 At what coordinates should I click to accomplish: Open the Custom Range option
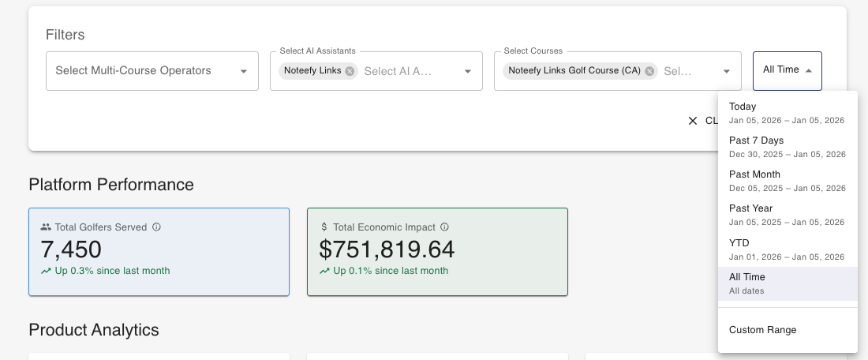pos(763,330)
